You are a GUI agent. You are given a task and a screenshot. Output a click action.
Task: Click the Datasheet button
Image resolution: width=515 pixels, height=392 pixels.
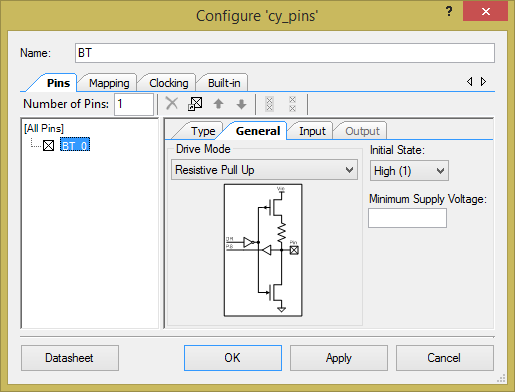70,358
